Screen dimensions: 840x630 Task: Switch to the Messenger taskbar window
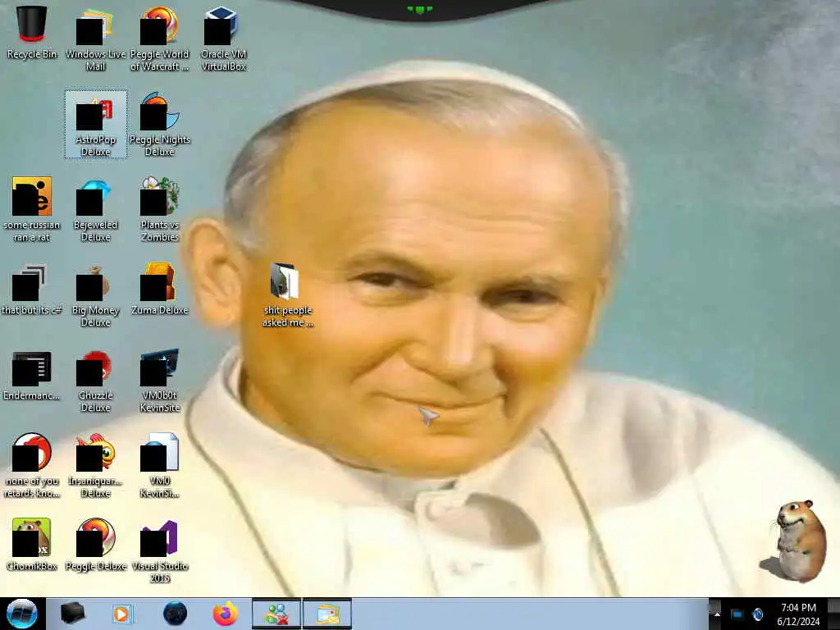(276, 614)
